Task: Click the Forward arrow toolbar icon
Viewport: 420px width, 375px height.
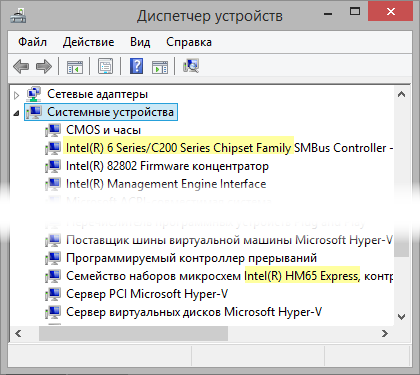Action: pos(44,66)
